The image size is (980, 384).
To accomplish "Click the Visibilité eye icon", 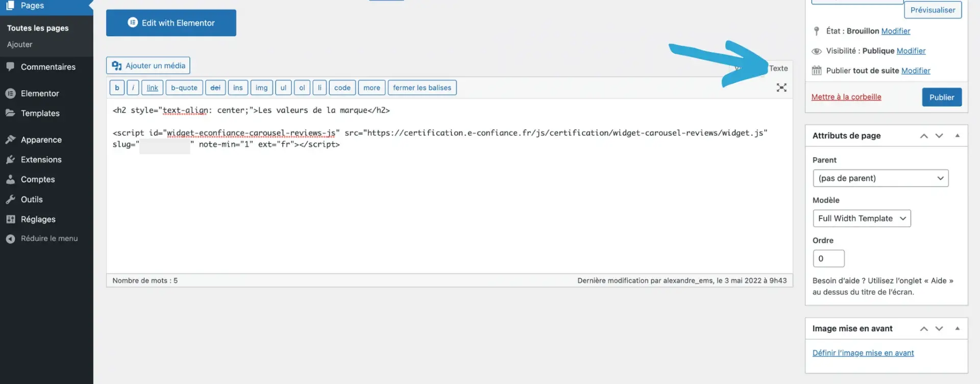I will [817, 51].
